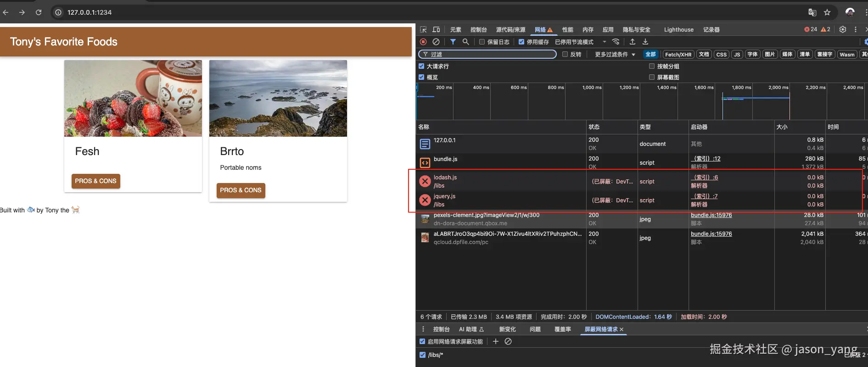Click the Fesh dessert card image
This screenshot has height=367, width=868.
(133, 98)
